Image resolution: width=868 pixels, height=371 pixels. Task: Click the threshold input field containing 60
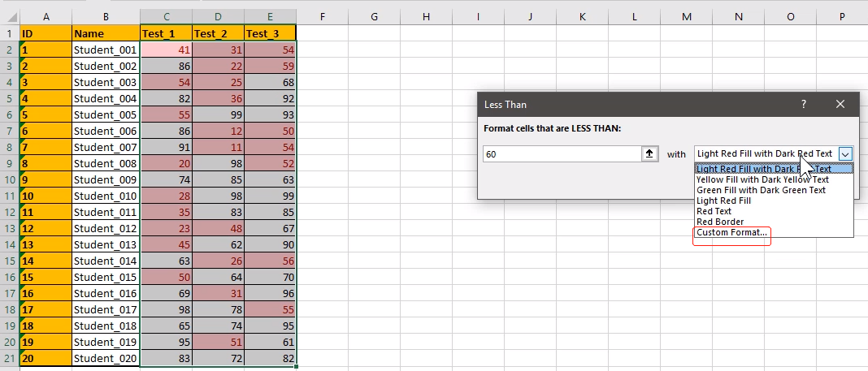(562, 154)
